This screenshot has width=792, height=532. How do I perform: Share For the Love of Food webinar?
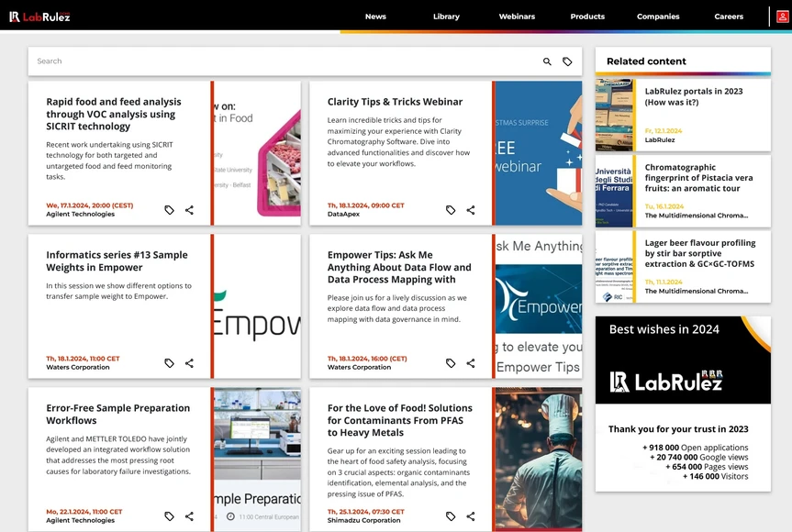tap(471, 515)
